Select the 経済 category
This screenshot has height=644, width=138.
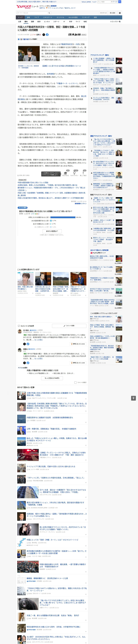[x=39, y=22]
